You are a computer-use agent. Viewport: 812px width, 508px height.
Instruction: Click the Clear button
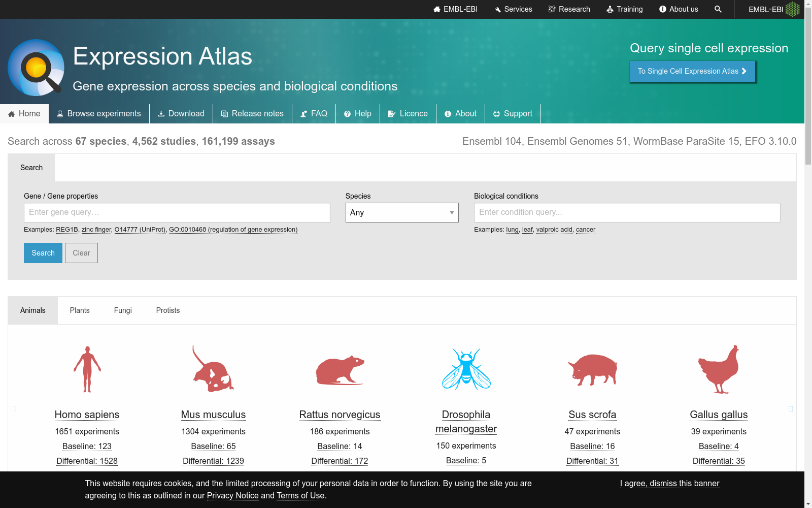(81, 253)
